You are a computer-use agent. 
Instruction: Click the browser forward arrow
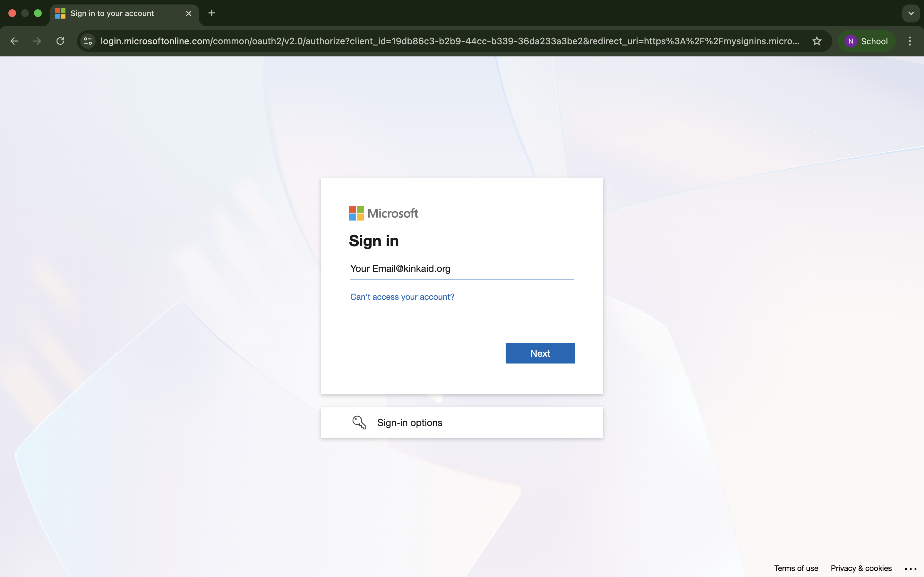37,41
